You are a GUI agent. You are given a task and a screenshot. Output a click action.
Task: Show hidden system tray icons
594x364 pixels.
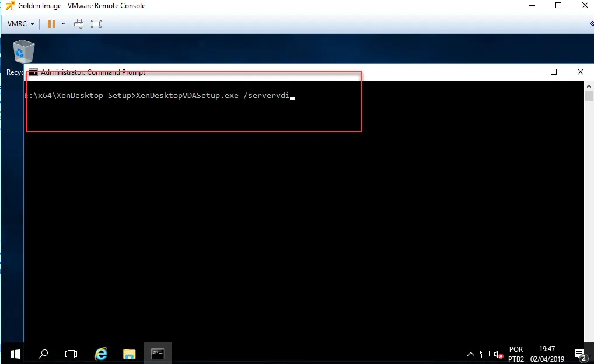[x=471, y=353]
